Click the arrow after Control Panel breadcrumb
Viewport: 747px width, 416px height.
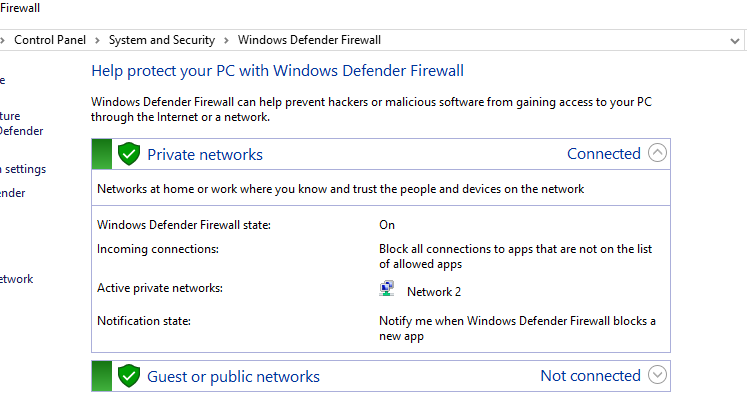tap(97, 40)
